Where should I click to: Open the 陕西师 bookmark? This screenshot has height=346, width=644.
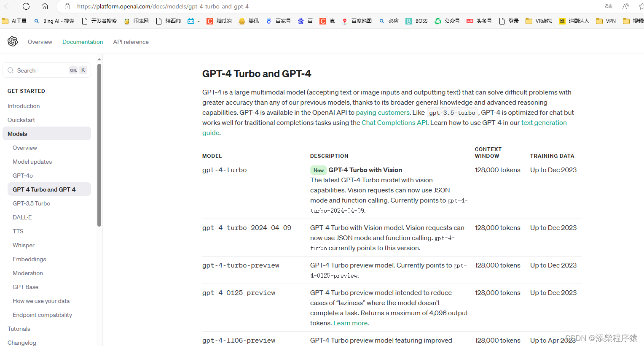168,21
